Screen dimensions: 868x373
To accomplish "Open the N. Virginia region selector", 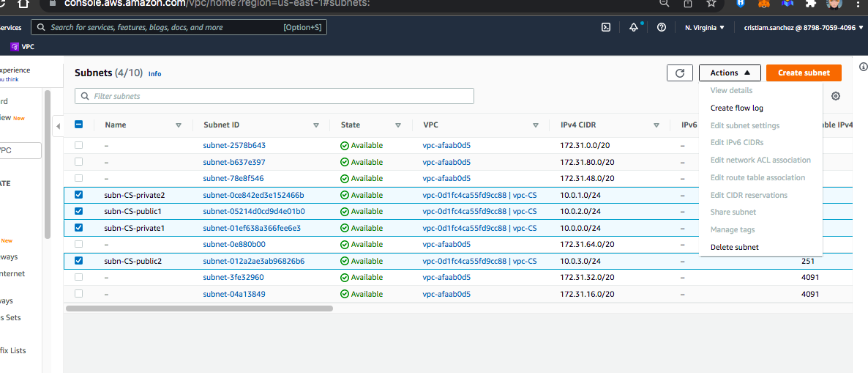I will point(704,27).
